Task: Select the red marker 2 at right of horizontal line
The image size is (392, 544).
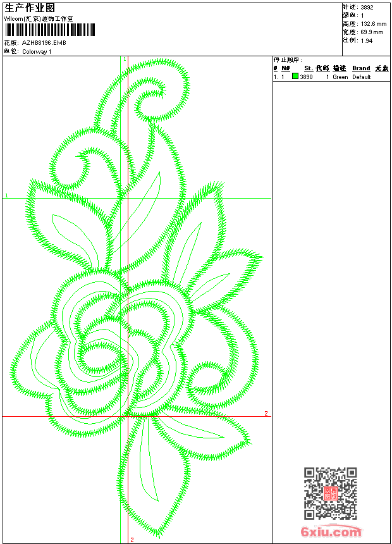Action: coord(266,413)
